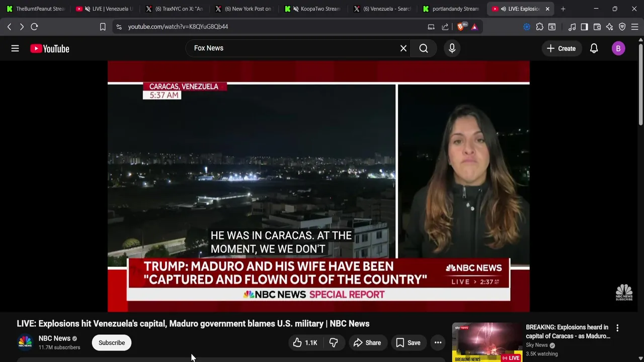Go back in browser history

(x=9, y=27)
